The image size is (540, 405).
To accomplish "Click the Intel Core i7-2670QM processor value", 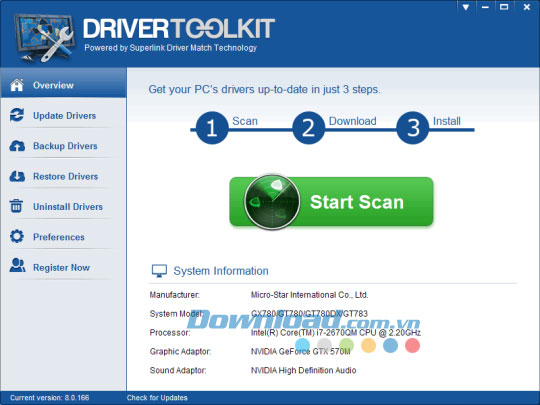I will 336,333.
